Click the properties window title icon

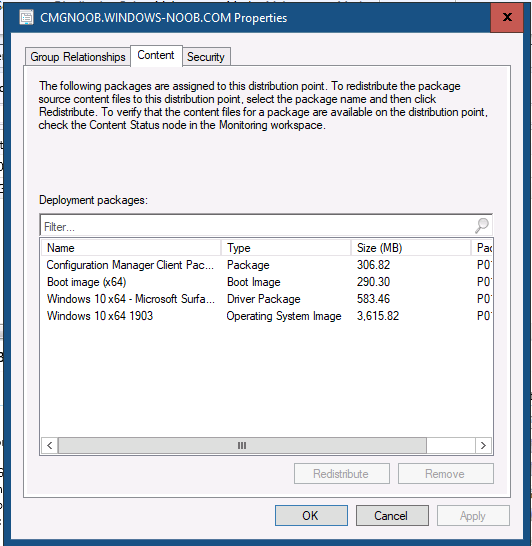(x=26, y=17)
